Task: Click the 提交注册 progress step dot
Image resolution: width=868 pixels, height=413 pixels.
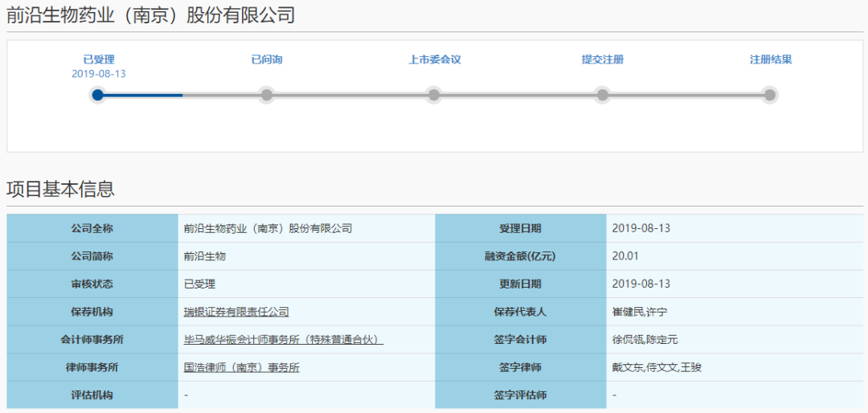Action: click(x=602, y=96)
